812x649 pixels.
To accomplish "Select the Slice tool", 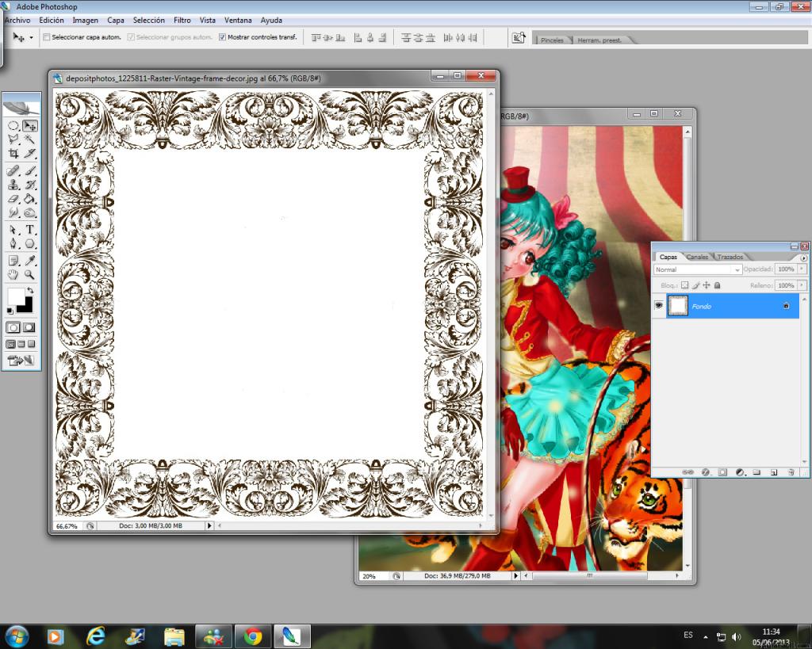I will (30, 154).
